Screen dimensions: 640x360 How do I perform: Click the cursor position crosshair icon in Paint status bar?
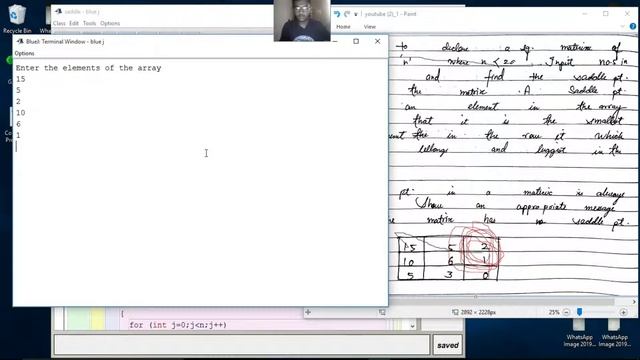(308, 312)
